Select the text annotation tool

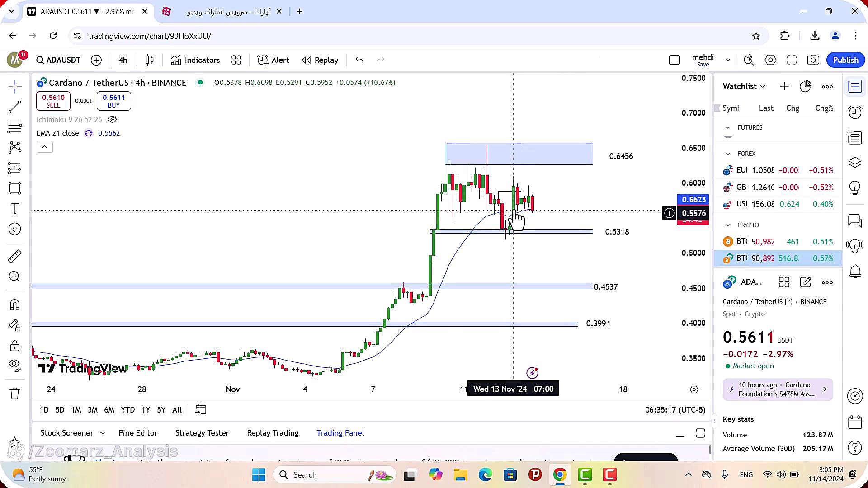coord(15,209)
